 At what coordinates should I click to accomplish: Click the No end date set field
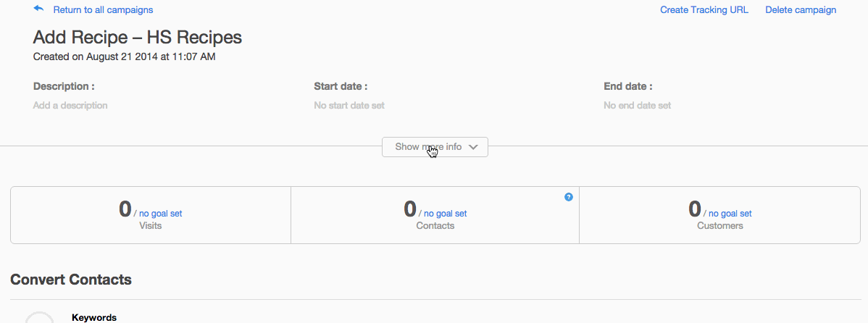click(637, 105)
